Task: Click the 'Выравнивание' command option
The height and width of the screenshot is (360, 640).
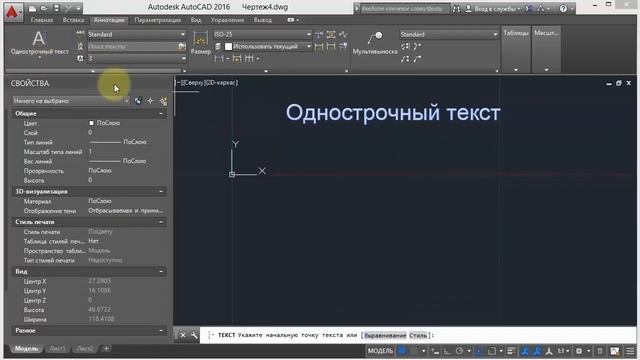Action: [x=385, y=336]
